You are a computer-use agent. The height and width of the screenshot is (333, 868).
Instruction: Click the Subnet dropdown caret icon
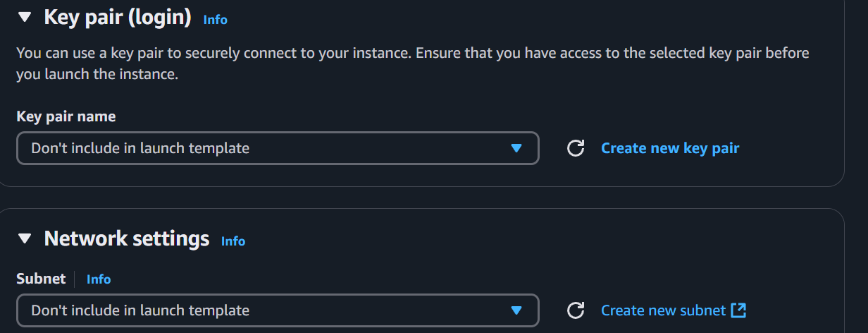click(516, 310)
